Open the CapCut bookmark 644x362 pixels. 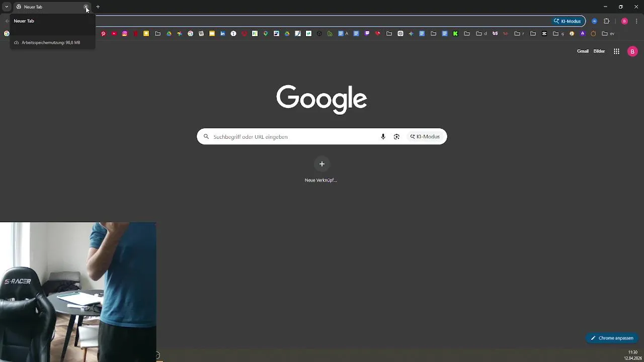(544, 34)
